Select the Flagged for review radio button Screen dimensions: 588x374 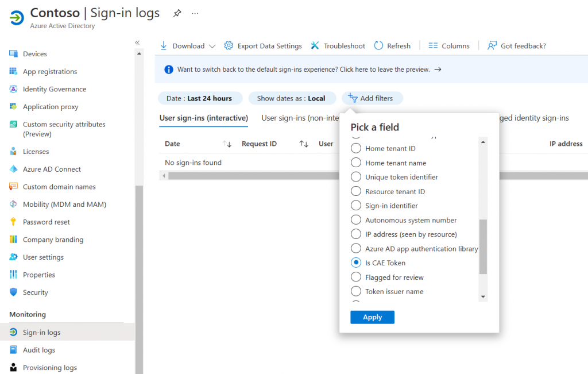pos(356,277)
